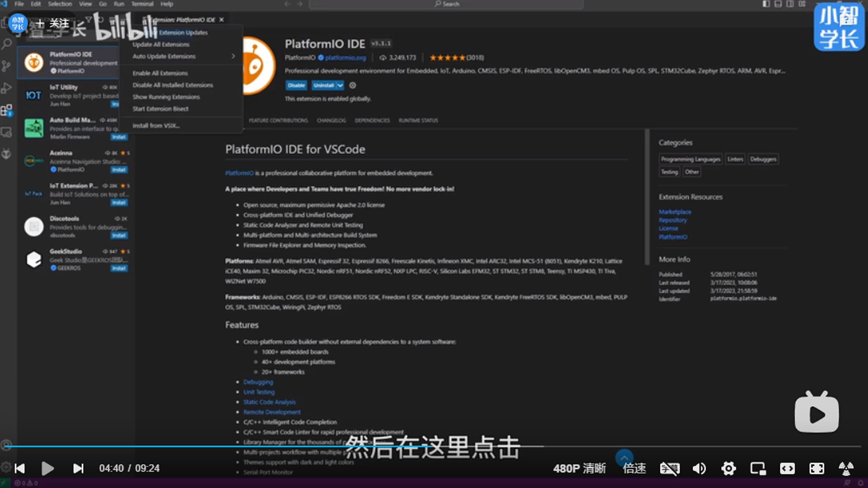This screenshot has width=868, height=488.
Task: Click the blue scroll-up circle above 倍速
Action: point(624,457)
